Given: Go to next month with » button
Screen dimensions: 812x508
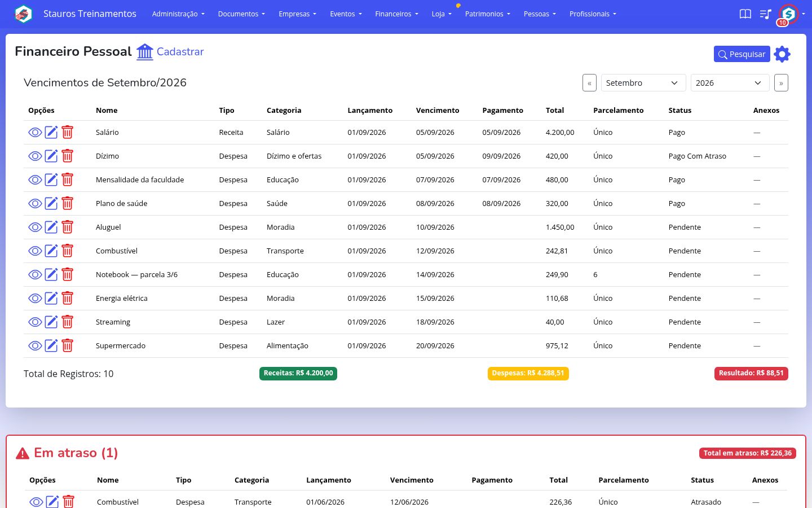Looking at the screenshot, I should (781, 82).
